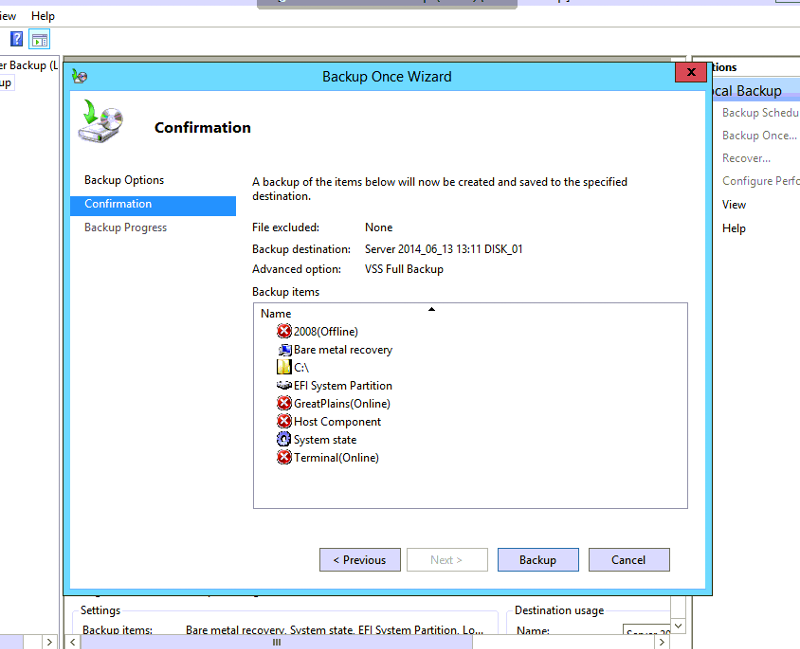This screenshot has height=649, width=800.
Task: Click the C:\ drive icon in Backup items
Action: click(x=285, y=367)
